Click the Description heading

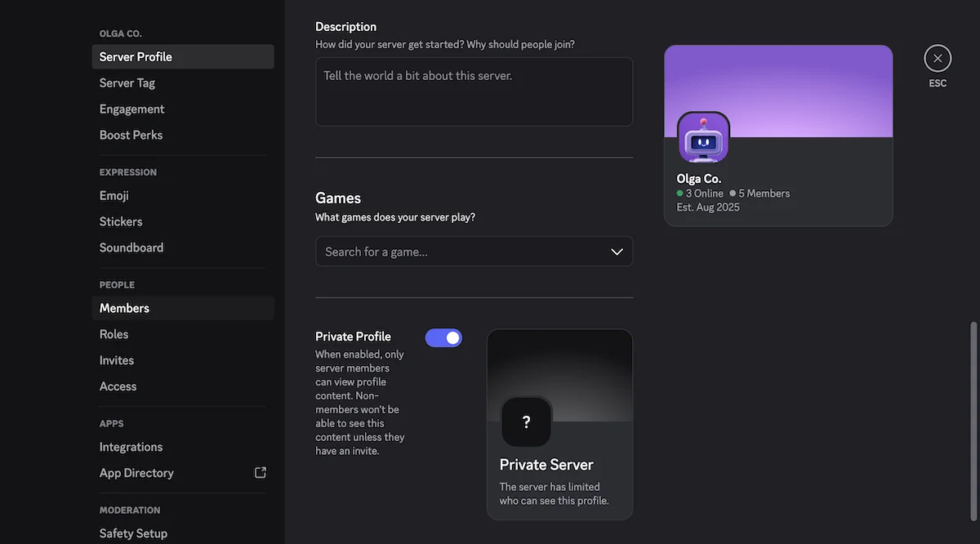tap(346, 27)
